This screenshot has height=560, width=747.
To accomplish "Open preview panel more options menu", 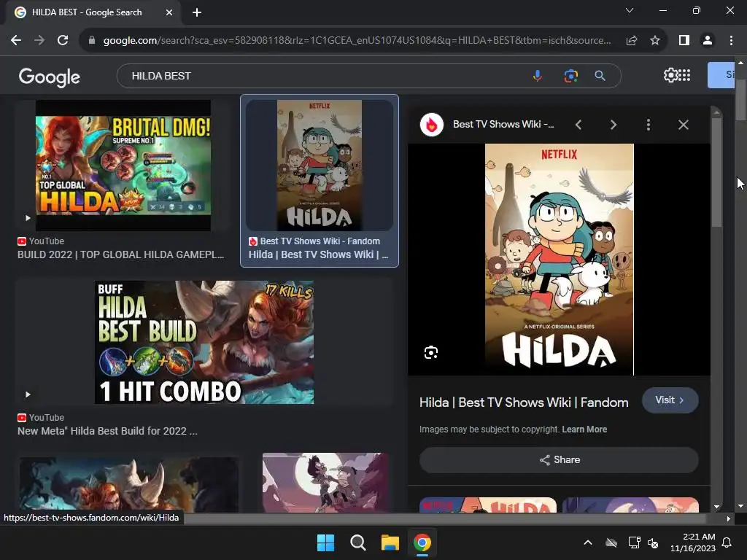I will click(x=648, y=125).
